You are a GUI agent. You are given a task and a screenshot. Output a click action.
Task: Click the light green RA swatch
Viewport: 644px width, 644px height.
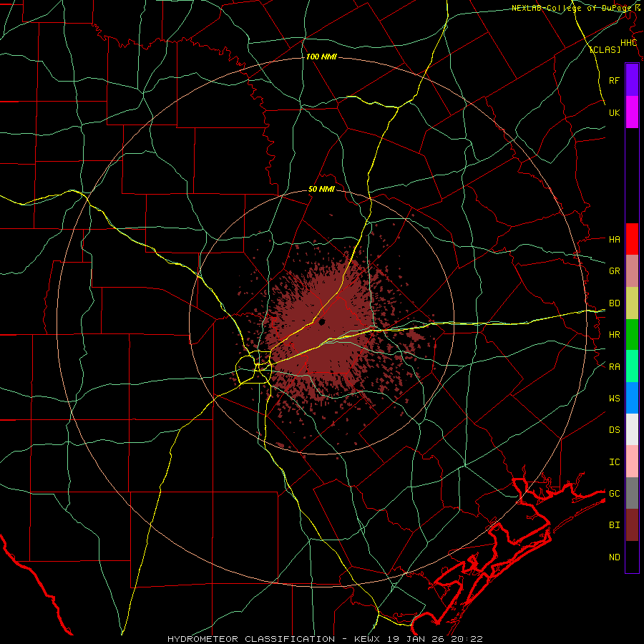tap(632, 366)
